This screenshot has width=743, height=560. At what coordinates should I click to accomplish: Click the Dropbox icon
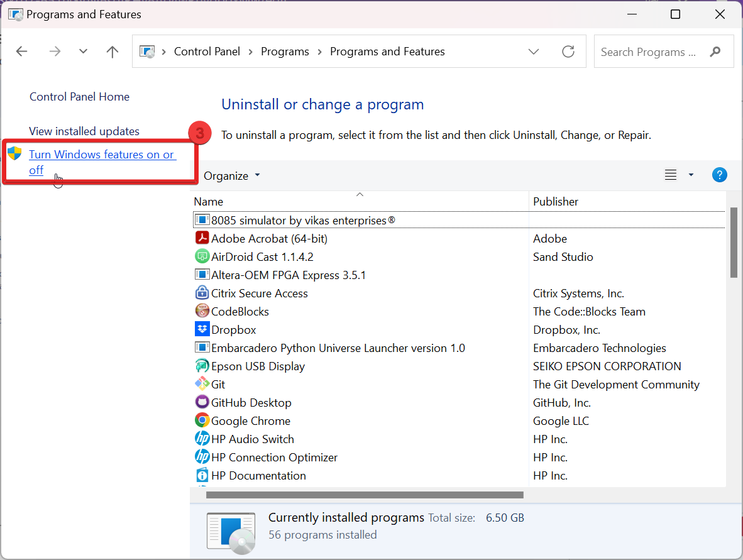coord(202,329)
